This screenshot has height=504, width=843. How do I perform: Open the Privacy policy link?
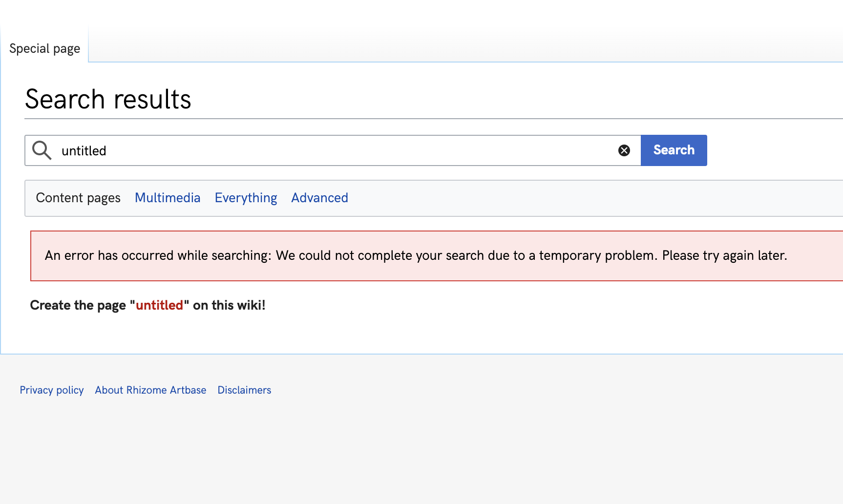tap(52, 390)
